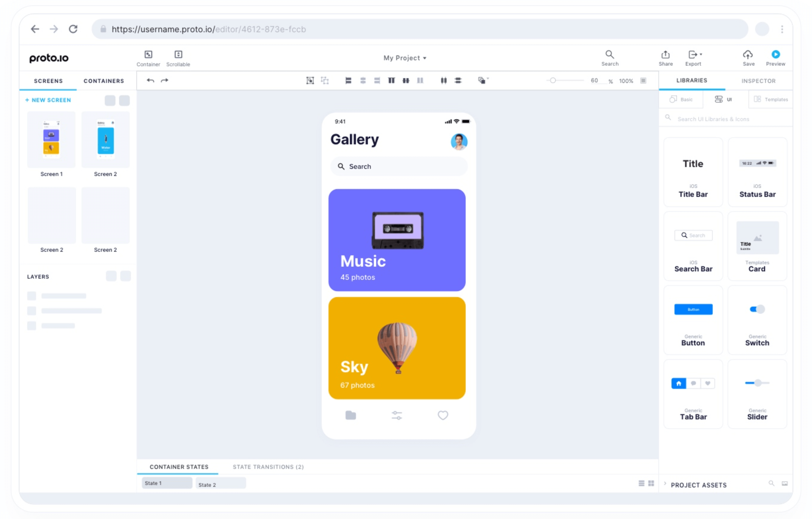
Task: Open the Inspector tab
Action: click(x=758, y=81)
